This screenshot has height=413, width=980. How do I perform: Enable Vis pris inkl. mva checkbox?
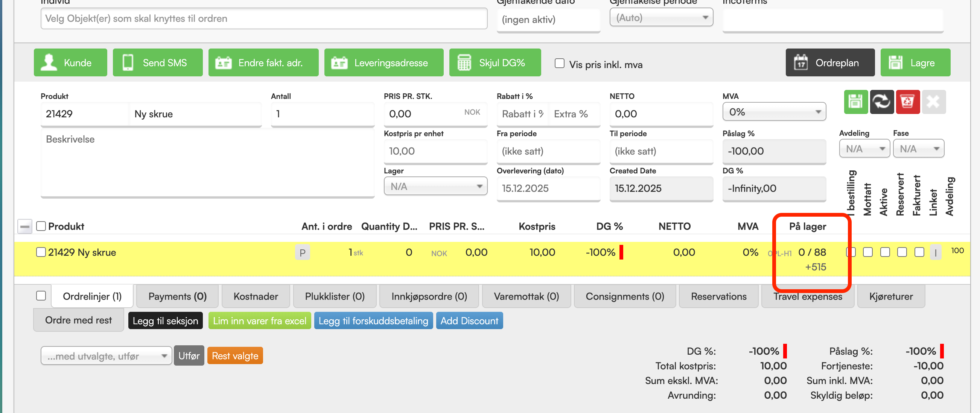click(x=559, y=63)
